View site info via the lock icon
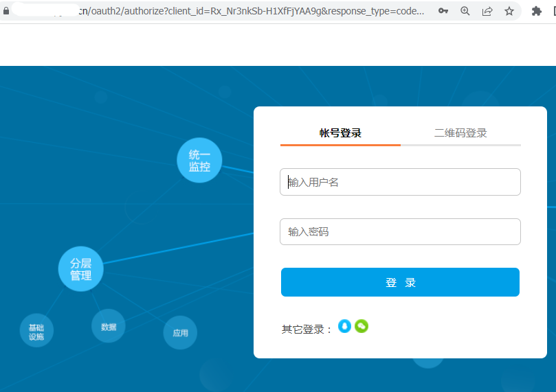 (x=7, y=11)
